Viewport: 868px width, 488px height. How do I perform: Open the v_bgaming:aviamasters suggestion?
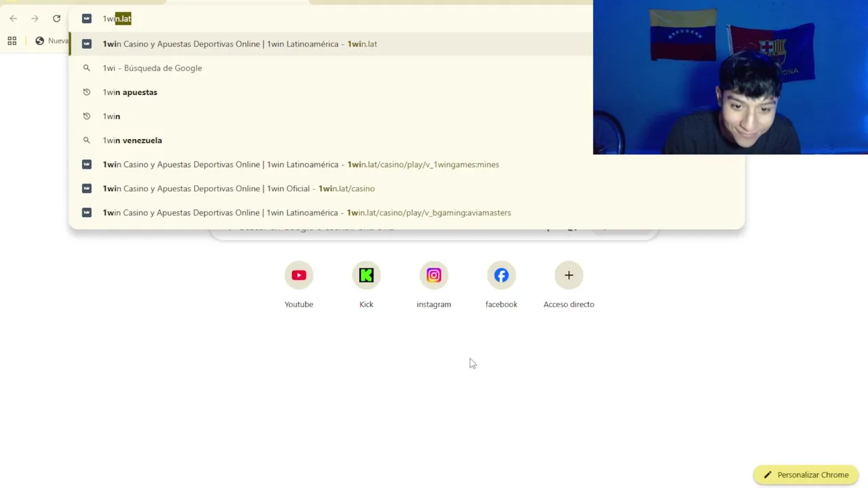(407, 213)
